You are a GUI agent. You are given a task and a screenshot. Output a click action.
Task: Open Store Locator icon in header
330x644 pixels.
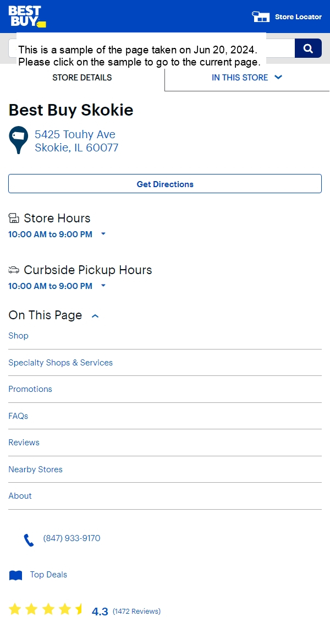coord(261,17)
